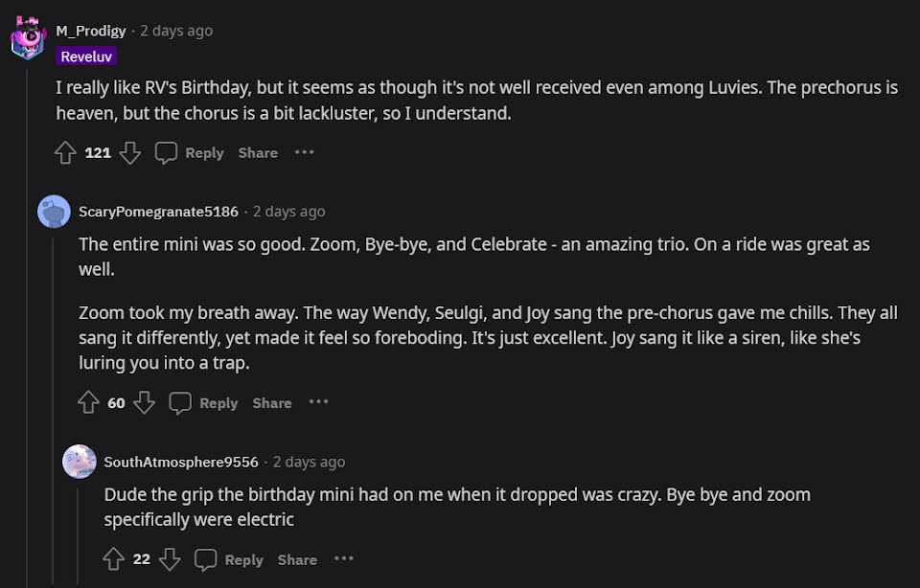Open SouthAtmosphere9556's avatar
Viewport: 920px width, 588px height.
coord(80,462)
